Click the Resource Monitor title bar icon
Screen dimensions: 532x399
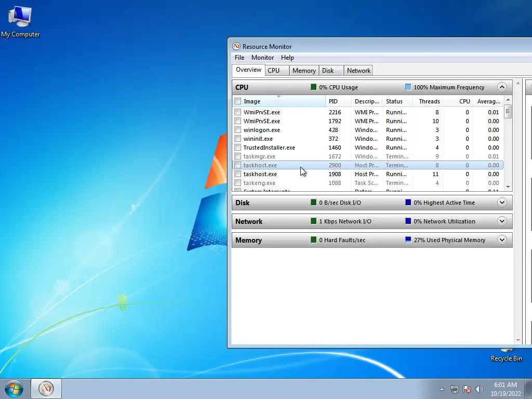click(236, 46)
